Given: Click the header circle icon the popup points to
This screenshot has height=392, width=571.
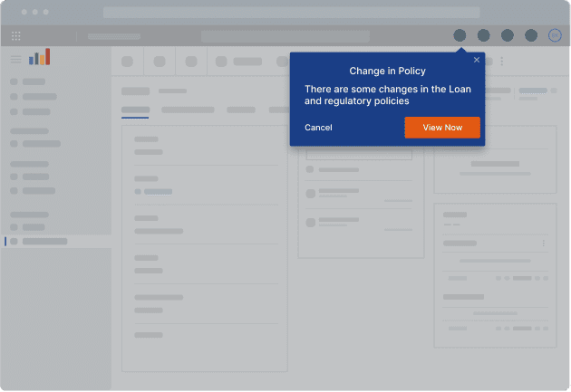Looking at the screenshot, I should pyautogui.click(x=460, y=35).
